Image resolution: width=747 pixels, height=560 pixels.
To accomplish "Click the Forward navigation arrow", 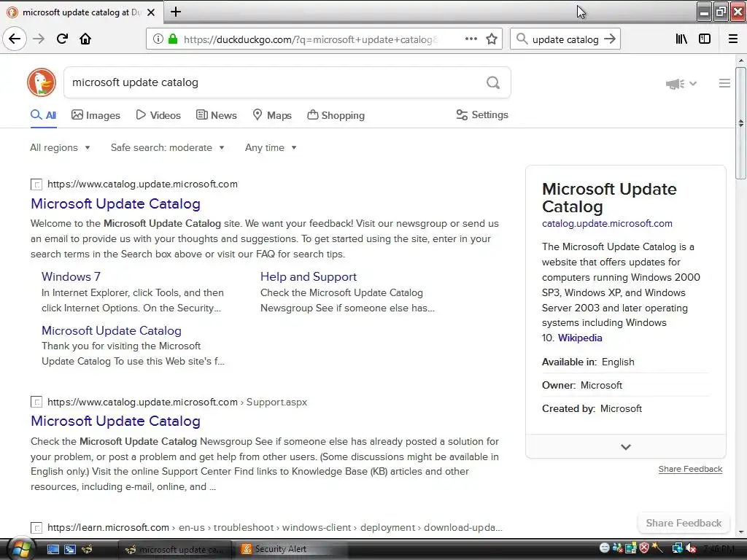I will pyautogui.click(x=39, y=39).
